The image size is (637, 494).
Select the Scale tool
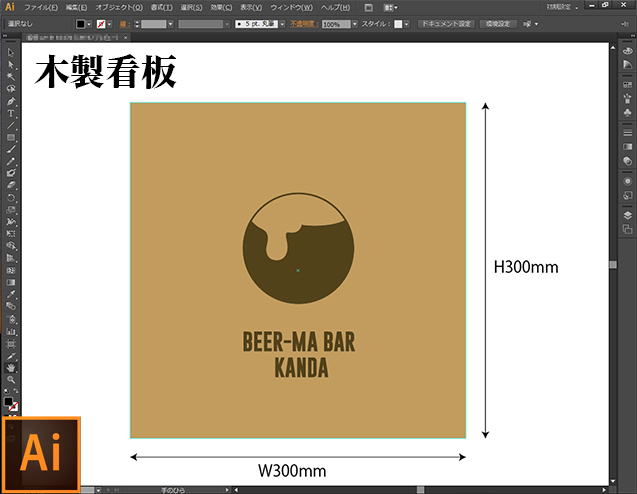tap(11, 210)
